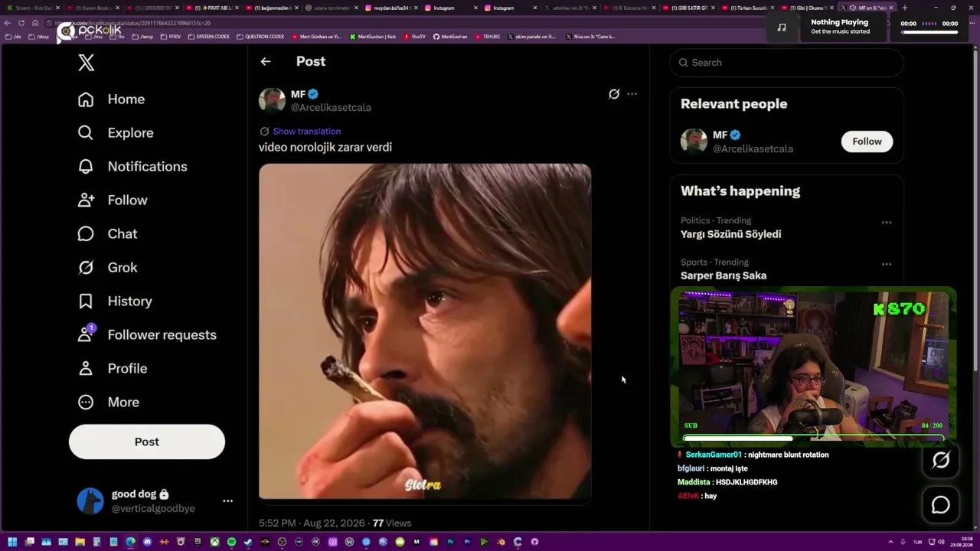Click the good dog account avatar

coord(90,500)
